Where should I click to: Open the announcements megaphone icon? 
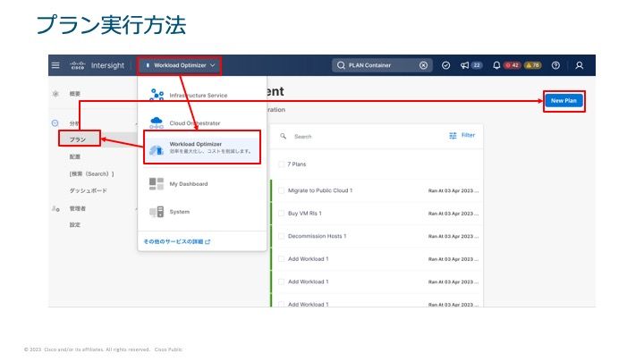[x=464, y=65]
